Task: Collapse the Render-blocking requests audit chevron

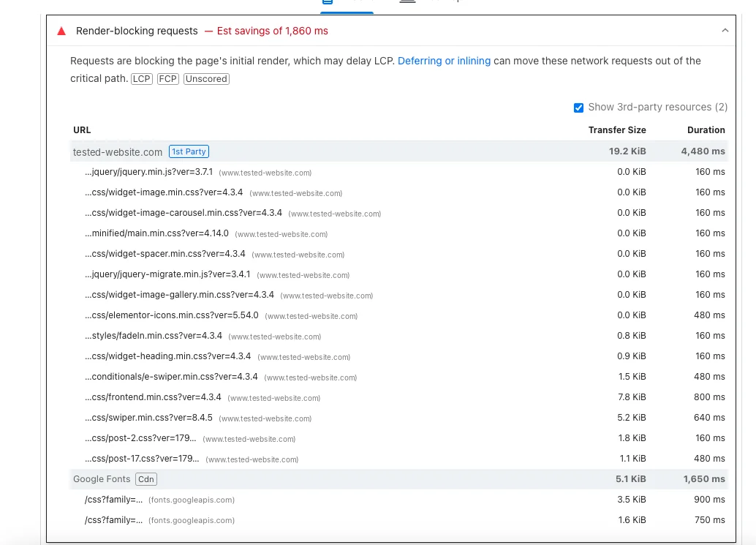Action: pyautogui.click(x=725, y=31)
